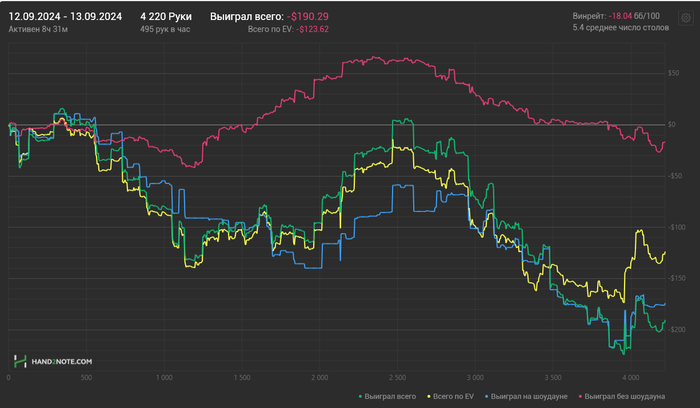Click the '$0' y-axis label

click(671, 125)
